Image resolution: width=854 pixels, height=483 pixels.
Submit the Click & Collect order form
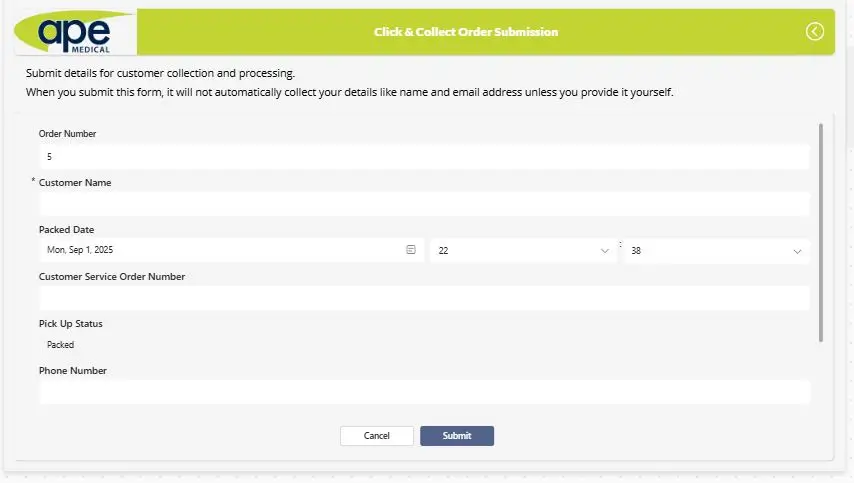(457, 436)
